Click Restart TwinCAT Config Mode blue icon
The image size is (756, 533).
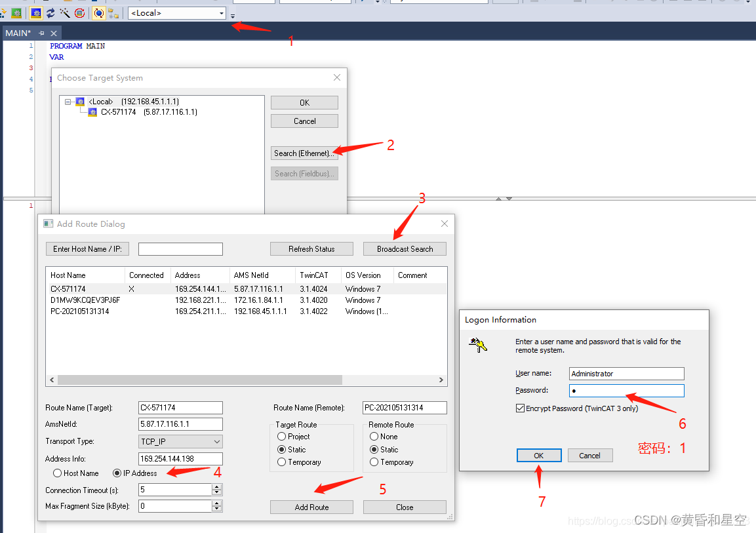[35, 13]
